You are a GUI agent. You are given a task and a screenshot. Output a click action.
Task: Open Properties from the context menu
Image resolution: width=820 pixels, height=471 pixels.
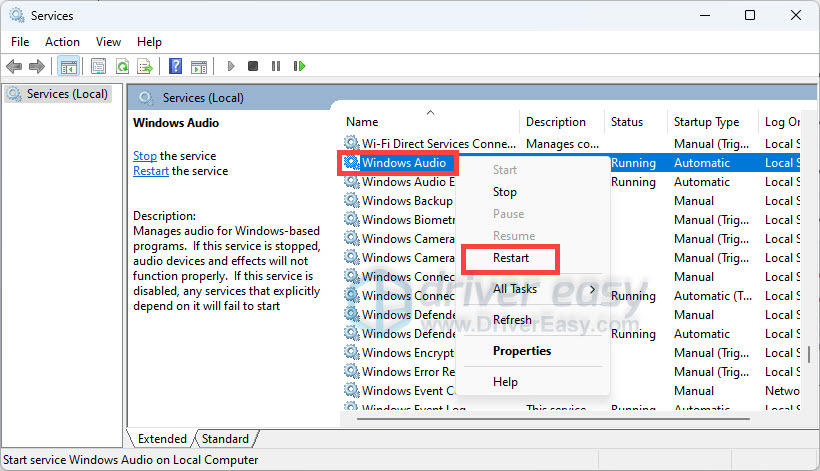click(522, 351)
